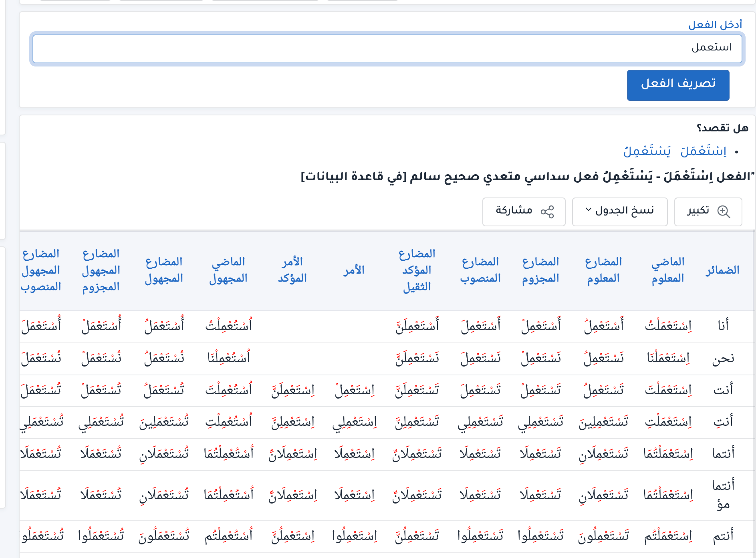Click the cell أَسْتَعْمِلُ in المضارع المعلوم column
756x558 pixels.
[603, 325]
